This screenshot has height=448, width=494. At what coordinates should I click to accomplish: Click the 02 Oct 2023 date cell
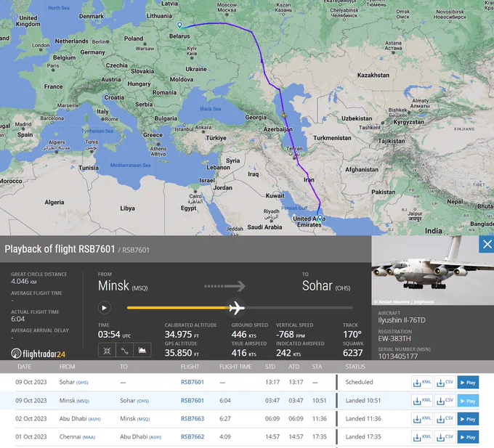(31, 419)
